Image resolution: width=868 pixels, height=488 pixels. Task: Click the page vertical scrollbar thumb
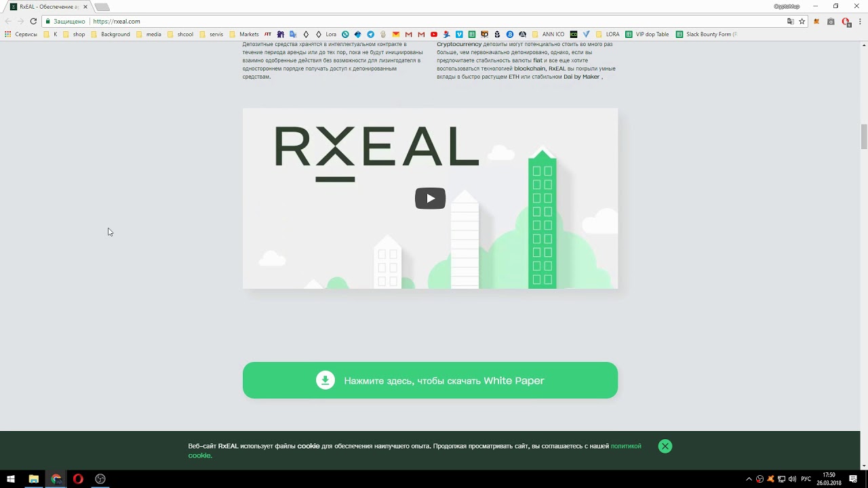(864, 136)
